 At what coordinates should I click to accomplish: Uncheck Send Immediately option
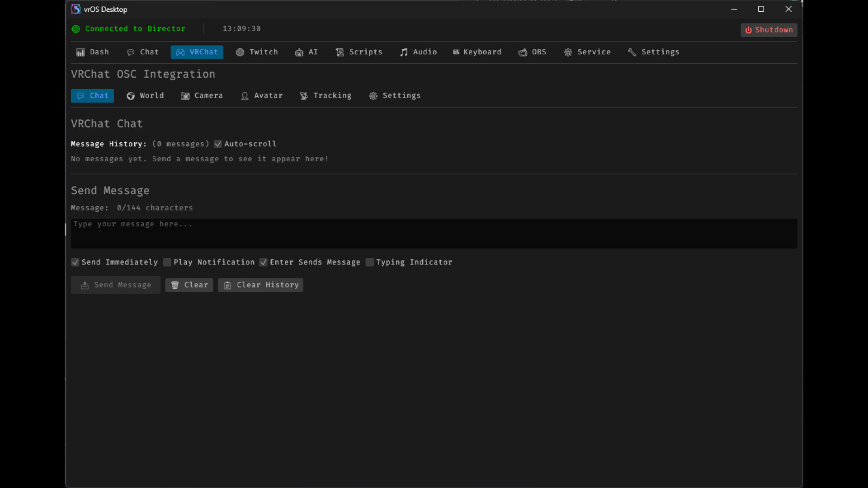(75, 263)
